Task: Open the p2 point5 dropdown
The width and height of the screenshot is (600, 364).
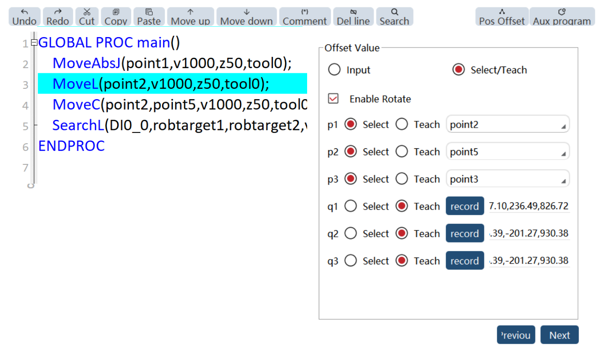Action: 508,151
